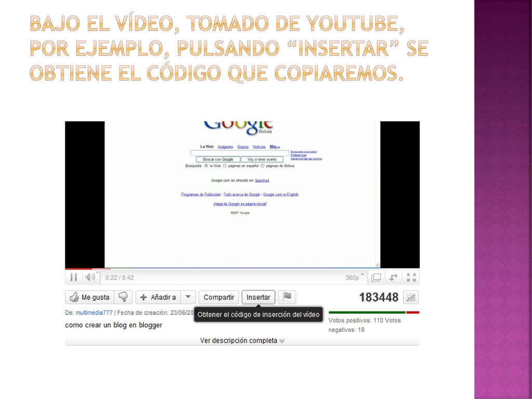The width and height of the screenshot is (532, 399).
Task: Click the Grupos link in video
Action: (243, 147)
